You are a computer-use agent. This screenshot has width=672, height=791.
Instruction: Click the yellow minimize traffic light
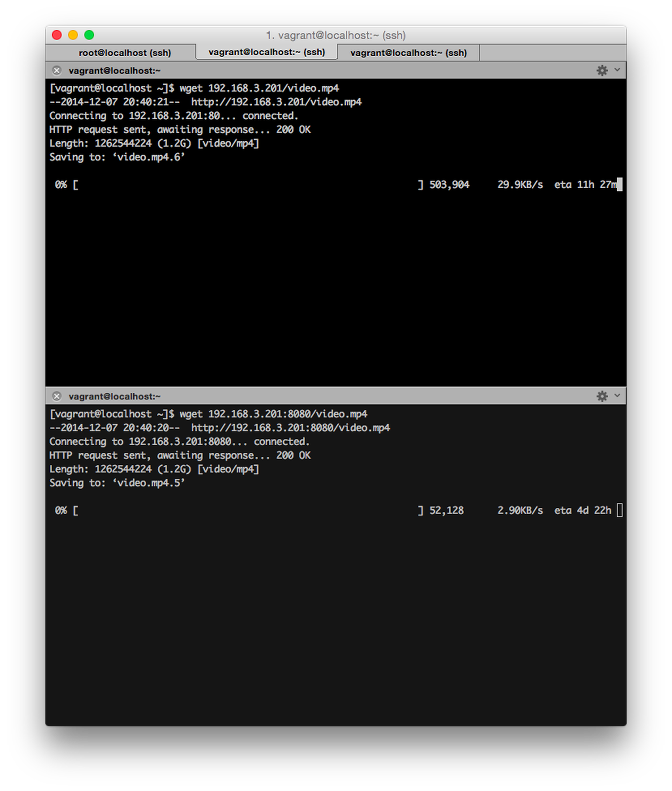point(73,35)
